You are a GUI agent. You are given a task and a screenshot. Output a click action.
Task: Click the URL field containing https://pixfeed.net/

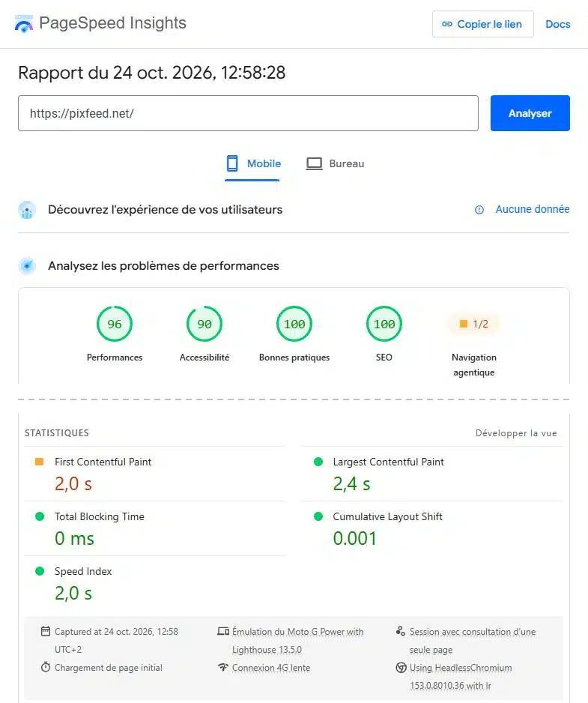(248, 113)
